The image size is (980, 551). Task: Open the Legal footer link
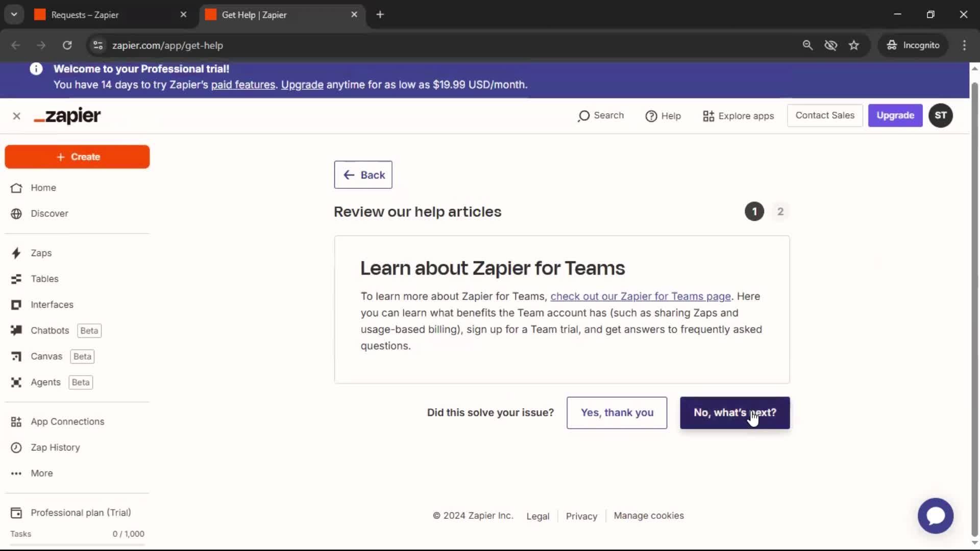point(538,516)
